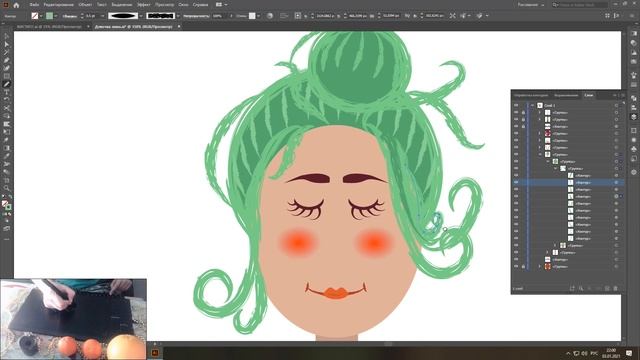The height and width of the screenshot is (360, 640).
Task: Click the graphic style swatch in control bar
Action: 252,16
